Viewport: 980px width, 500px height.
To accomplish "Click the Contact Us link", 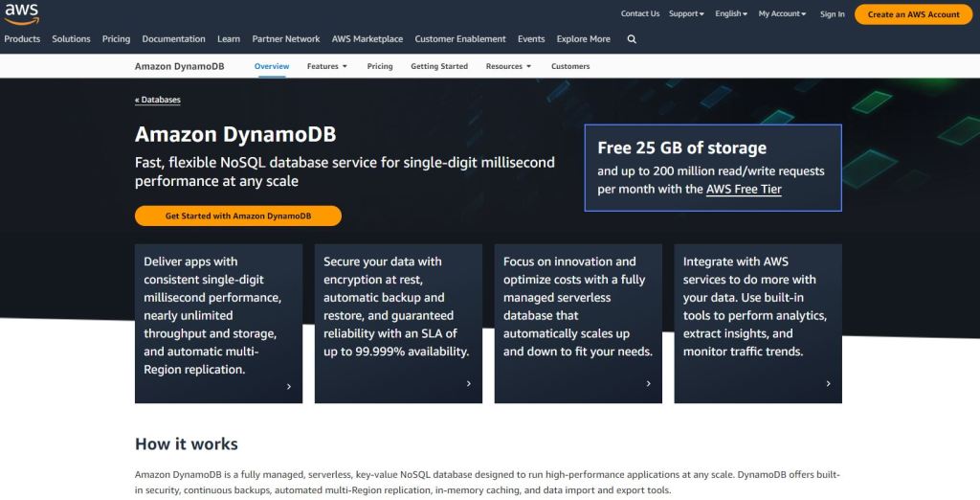I will pos(640,13).
